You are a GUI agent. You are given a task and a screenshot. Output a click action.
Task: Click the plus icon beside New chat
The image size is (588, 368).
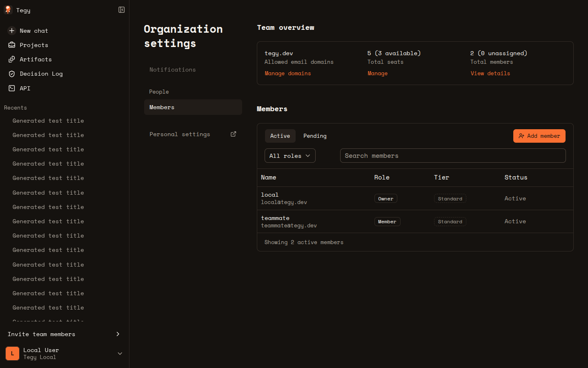[x=12, y=31]
